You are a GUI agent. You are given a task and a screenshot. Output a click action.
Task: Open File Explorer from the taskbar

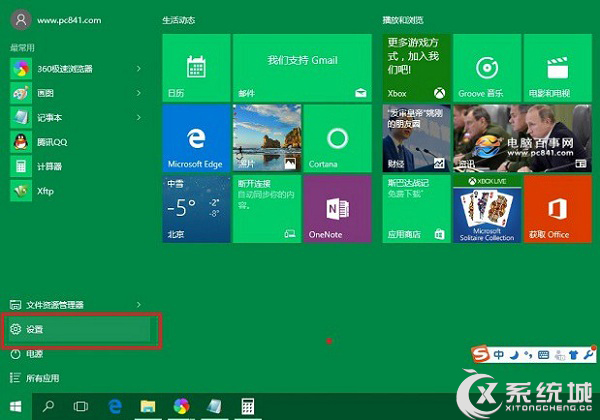pyautogui.click(x=148, y=406)
